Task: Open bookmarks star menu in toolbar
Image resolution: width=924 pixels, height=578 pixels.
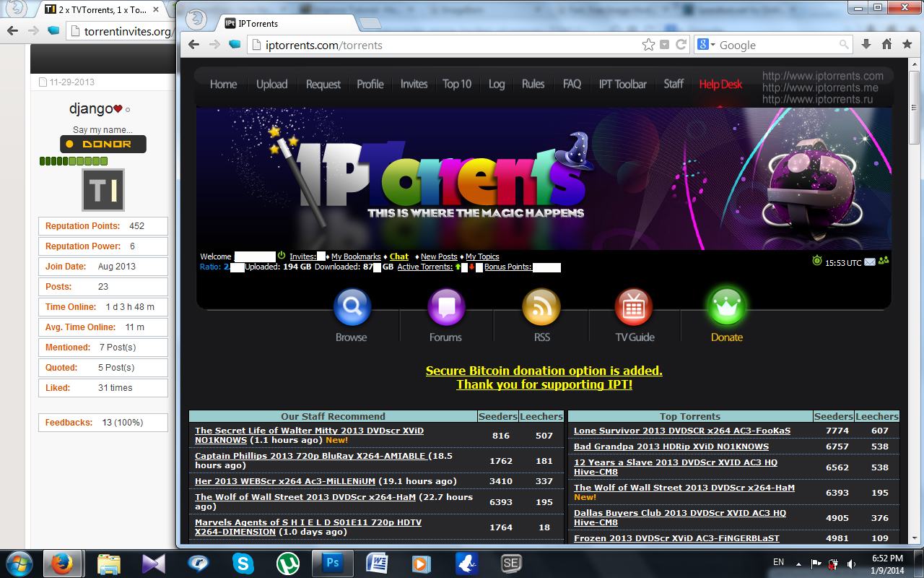Action: pyautogui.click(x=907, y=45)
